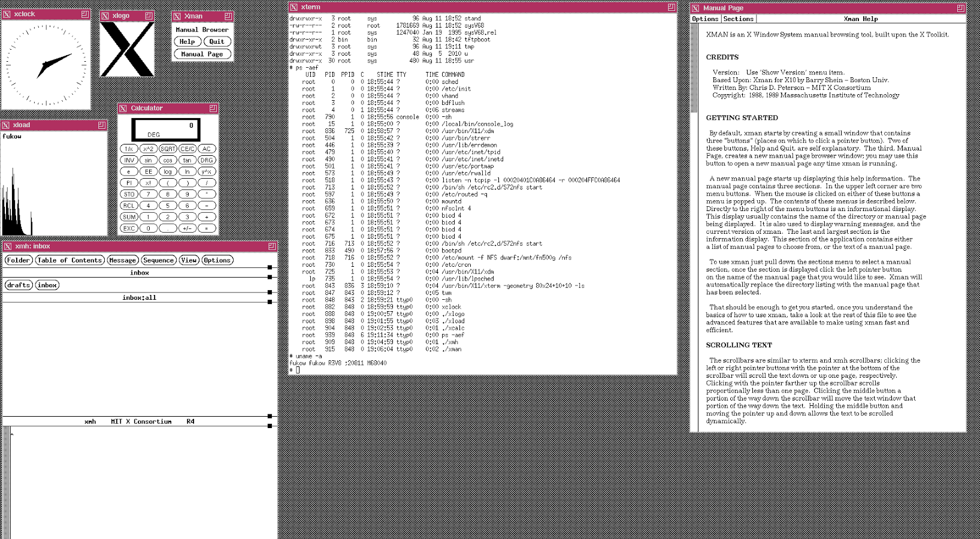
Task: Click the calculator digit 0 key
Action: coord(149,228)
